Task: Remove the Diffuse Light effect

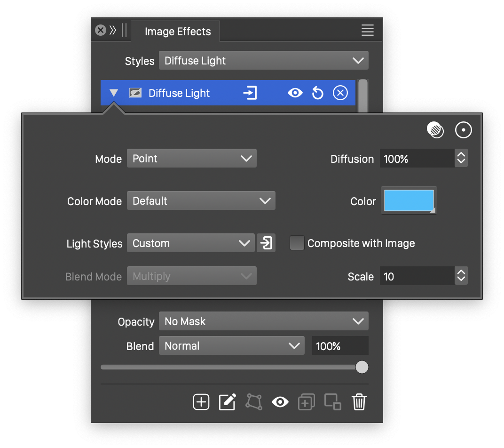Action: pos(340,93)
